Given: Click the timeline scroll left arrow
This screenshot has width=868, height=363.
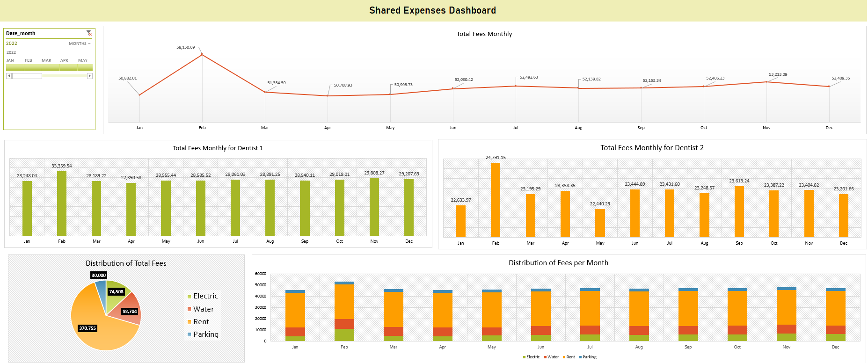Looking at the screenshot, I should 9,76.
